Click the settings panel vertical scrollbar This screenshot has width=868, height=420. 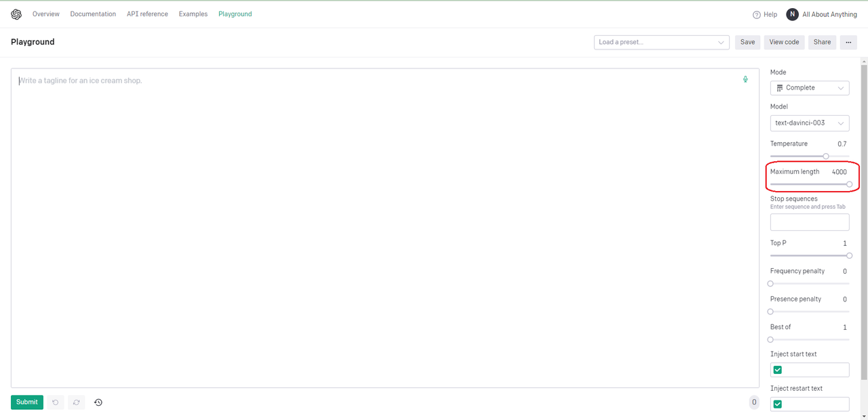[x=864, y=224]
